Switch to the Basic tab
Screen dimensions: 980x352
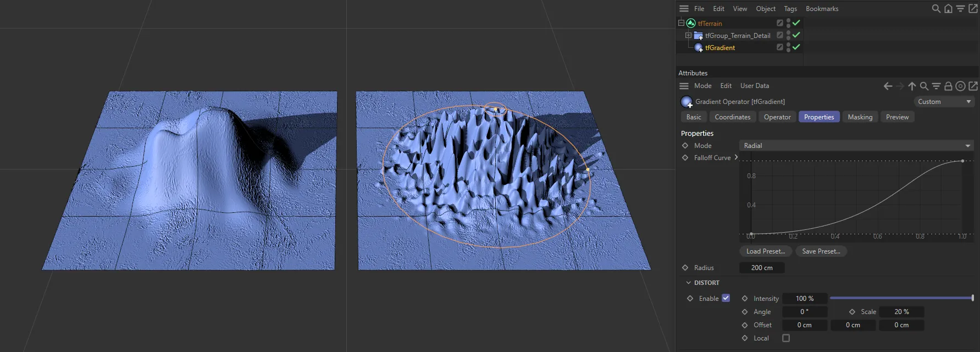[694, 117]
